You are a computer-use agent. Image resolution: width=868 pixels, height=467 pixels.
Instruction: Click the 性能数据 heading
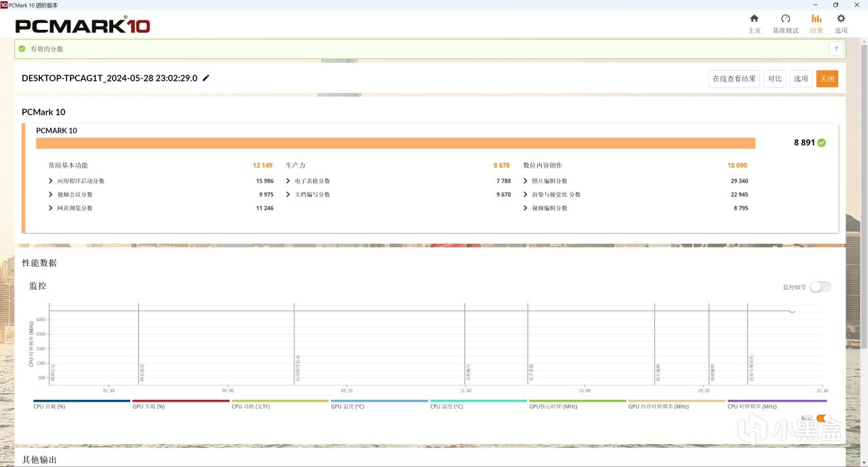pyautogui.click(x=39, y=263)
